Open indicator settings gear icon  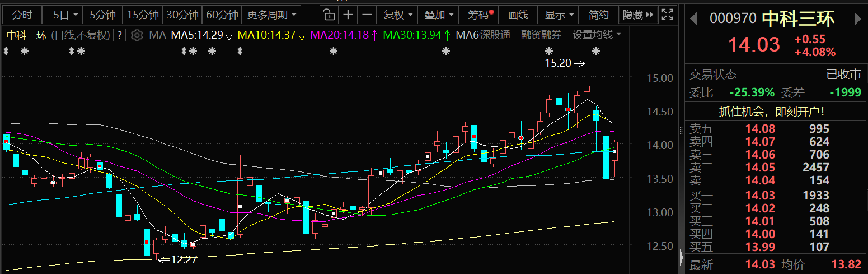(137, 35)
